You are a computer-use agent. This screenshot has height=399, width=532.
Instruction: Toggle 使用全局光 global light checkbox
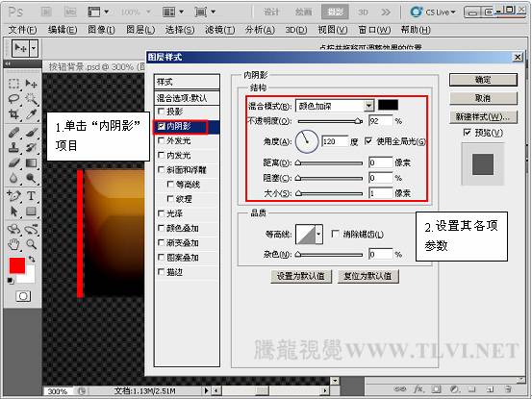coord(368,140)
